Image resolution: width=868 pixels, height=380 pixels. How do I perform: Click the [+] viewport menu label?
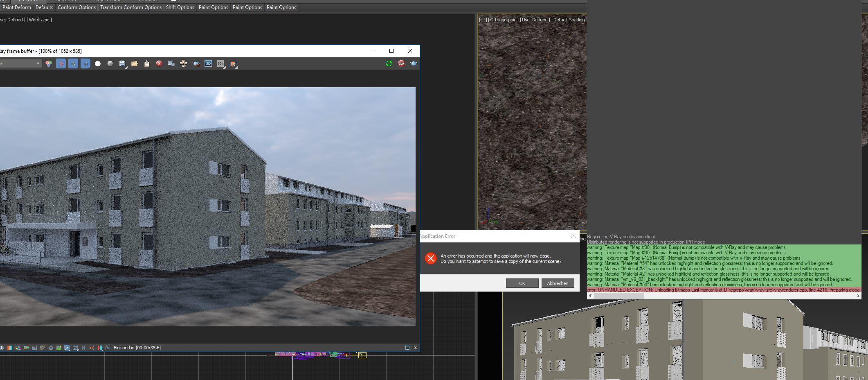(483, 20)
